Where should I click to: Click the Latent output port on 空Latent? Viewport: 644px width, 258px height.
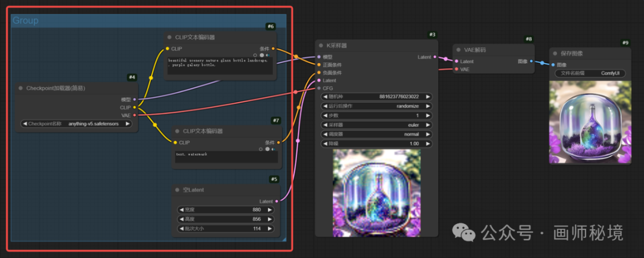pos(277,201)
